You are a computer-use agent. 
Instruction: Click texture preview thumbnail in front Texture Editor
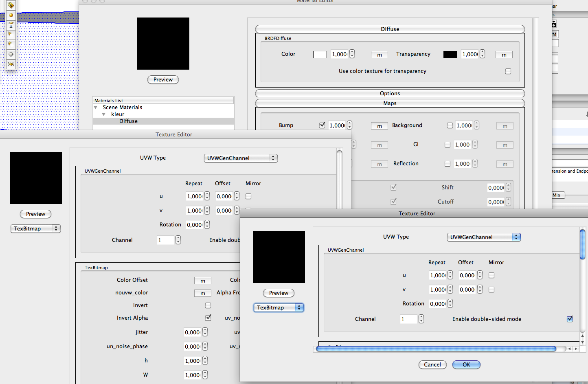pyautogui.click(x=279, y=257)
